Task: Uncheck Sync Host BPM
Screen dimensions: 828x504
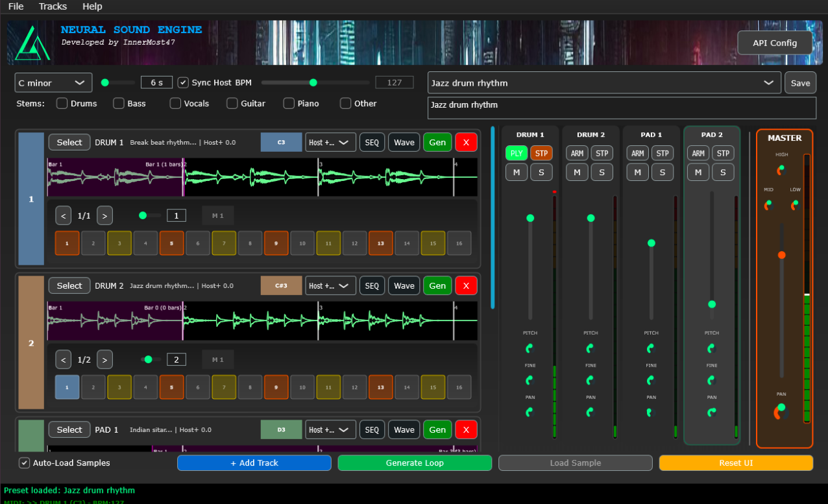Action: [x=183, y=82]
